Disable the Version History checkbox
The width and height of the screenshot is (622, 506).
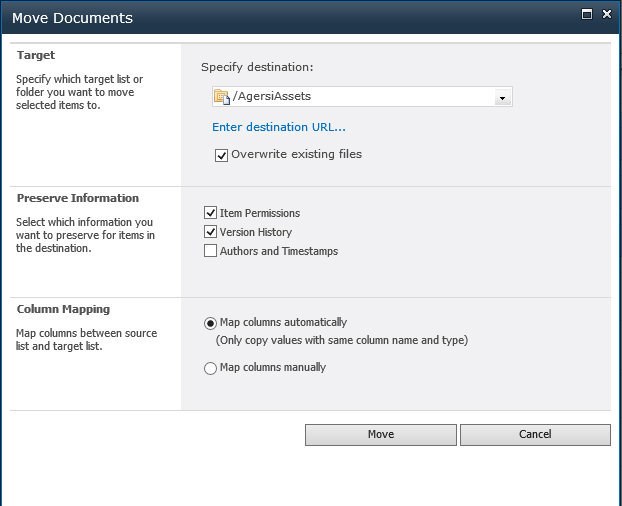(x=211, y=232)
